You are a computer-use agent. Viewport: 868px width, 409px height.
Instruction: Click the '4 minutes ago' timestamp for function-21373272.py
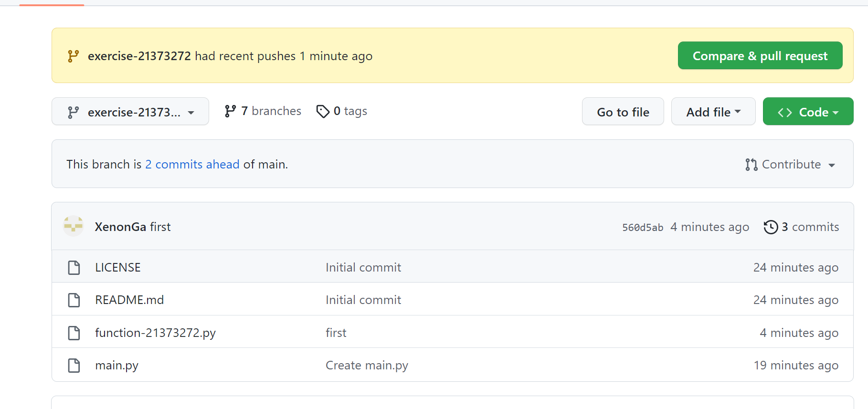coord(799,333)
